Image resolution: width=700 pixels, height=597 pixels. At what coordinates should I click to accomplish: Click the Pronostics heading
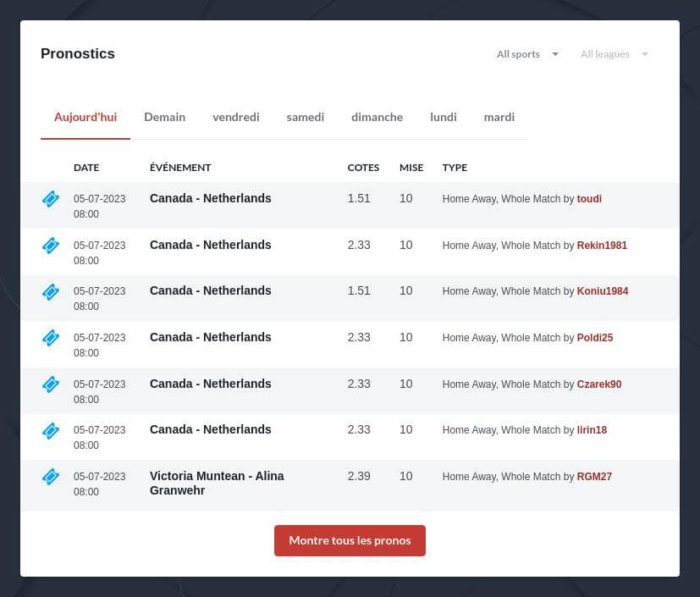coord(78,53)
